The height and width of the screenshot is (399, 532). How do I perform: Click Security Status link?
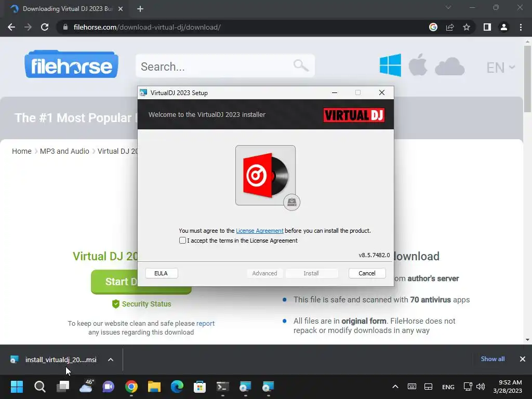[x=141, y=304]
